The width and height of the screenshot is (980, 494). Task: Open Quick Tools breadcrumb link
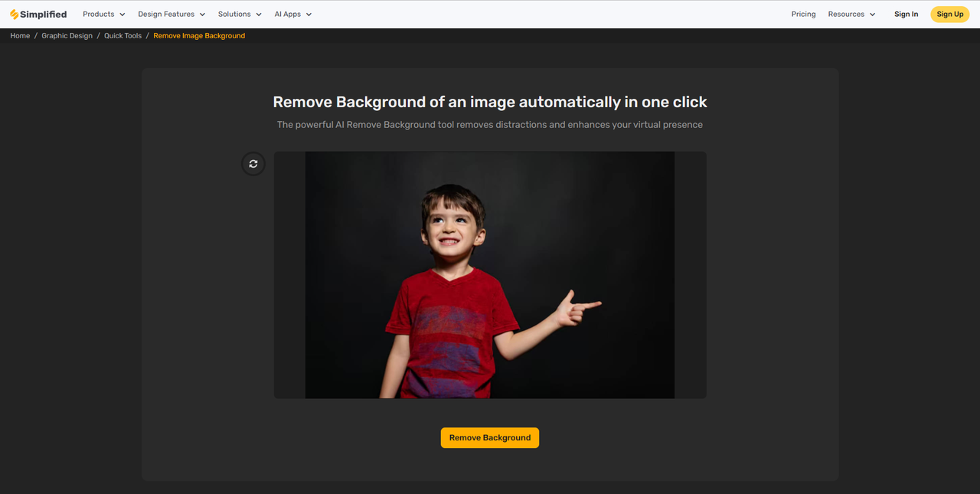click(x=122, y=36)
